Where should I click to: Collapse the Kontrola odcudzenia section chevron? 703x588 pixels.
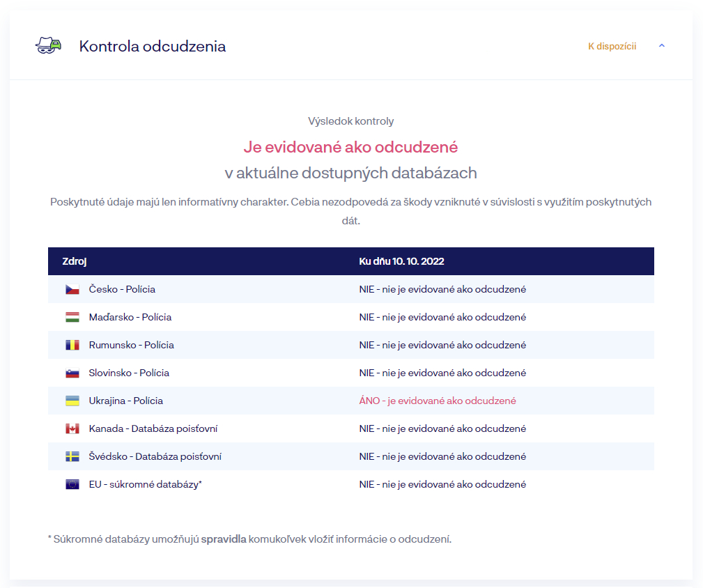pos(662,46)
